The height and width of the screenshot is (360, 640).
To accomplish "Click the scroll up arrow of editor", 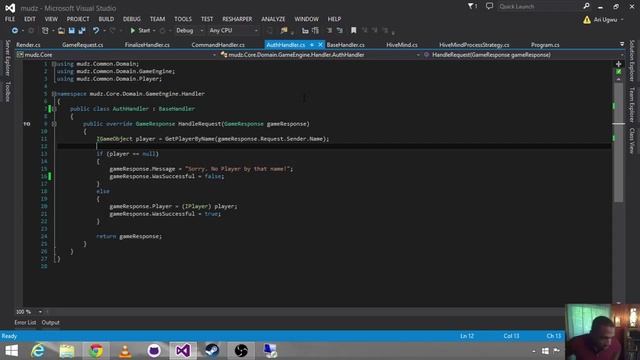I will (618, 80).
